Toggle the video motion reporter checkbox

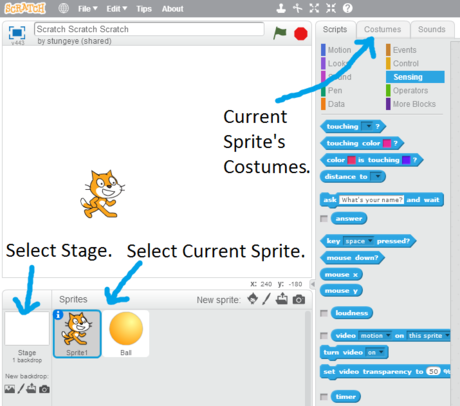(x=324, y=335)
